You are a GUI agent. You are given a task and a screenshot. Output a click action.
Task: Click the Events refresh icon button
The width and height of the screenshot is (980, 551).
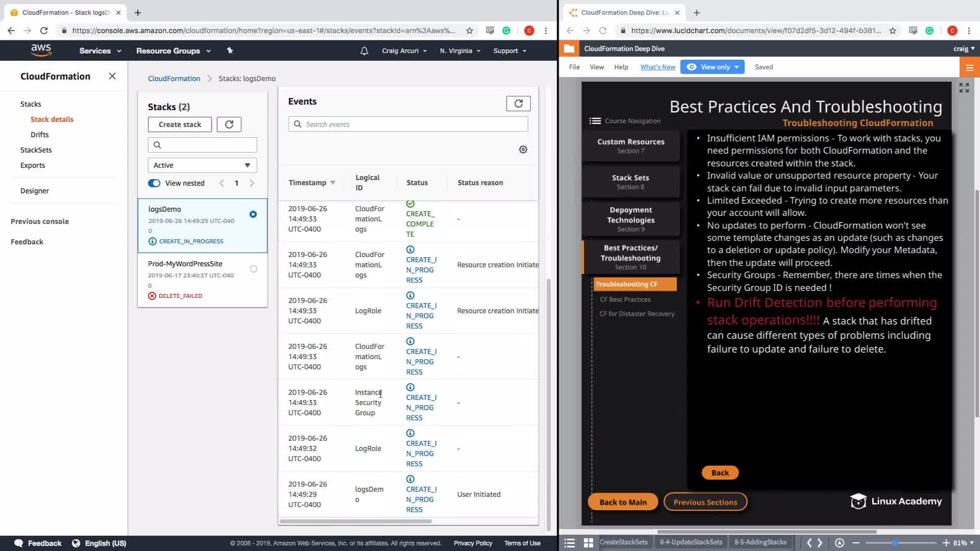518,104
